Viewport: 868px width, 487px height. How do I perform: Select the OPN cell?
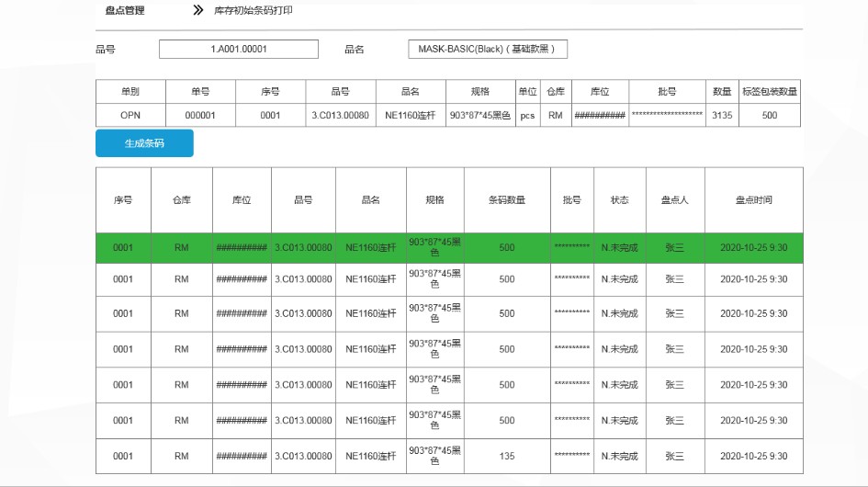(130, 115)
